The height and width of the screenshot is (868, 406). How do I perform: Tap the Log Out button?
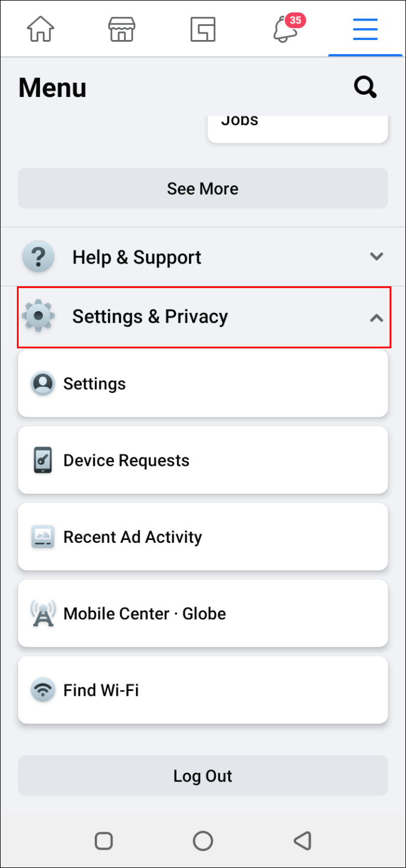(x=203, y=776)
